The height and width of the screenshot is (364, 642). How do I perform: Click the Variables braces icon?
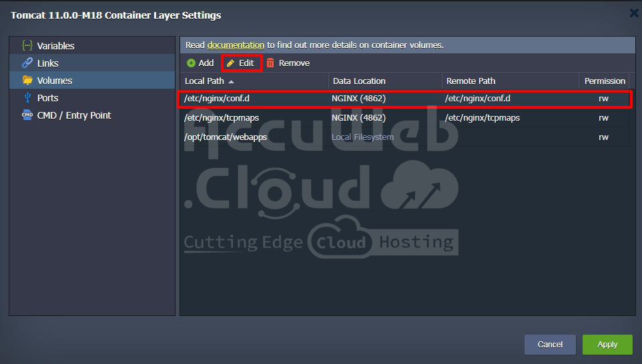point(27,45)
